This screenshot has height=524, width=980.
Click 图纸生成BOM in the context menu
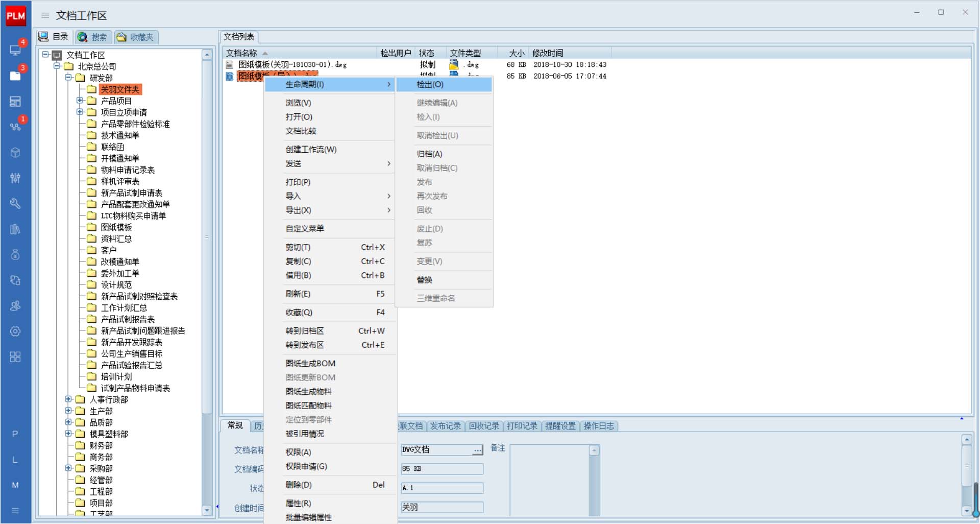pyautogui.click(x=310, y=363)
